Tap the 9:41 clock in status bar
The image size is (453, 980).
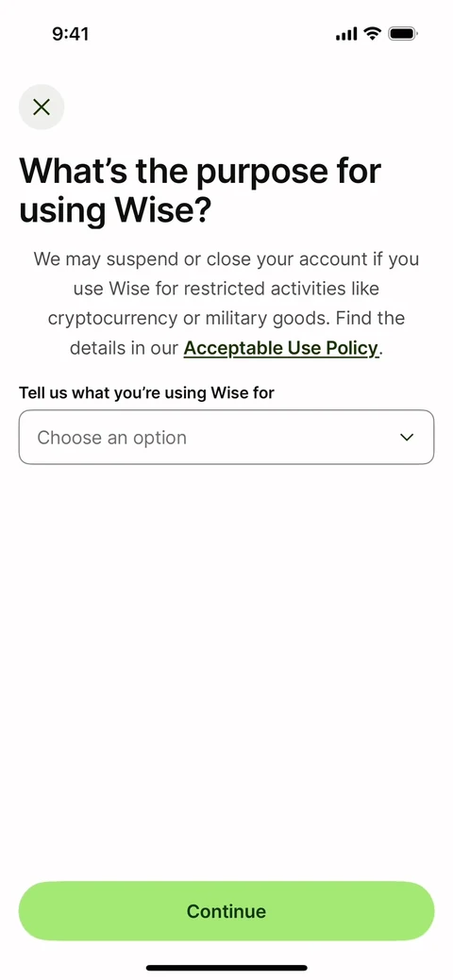click(x=70, y=34)
